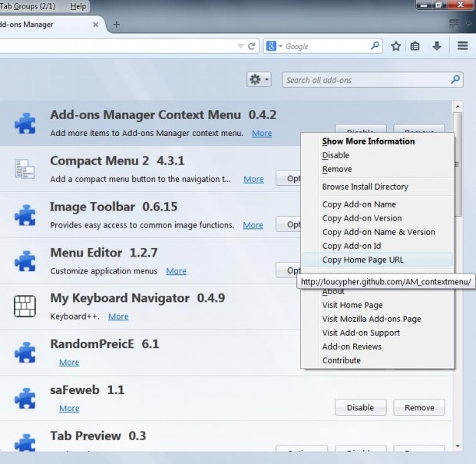Click the Compact Menu 2 icon
The image size is (476, 464).
(x=25, y=169)
